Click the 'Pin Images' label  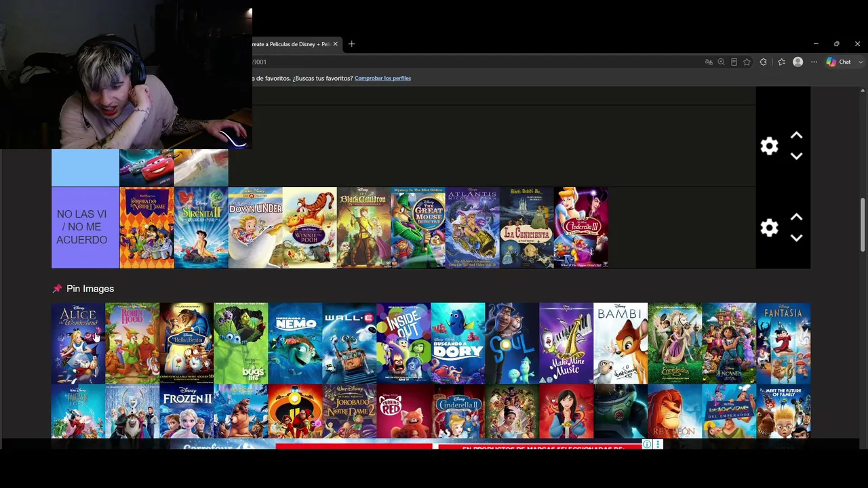90,289
